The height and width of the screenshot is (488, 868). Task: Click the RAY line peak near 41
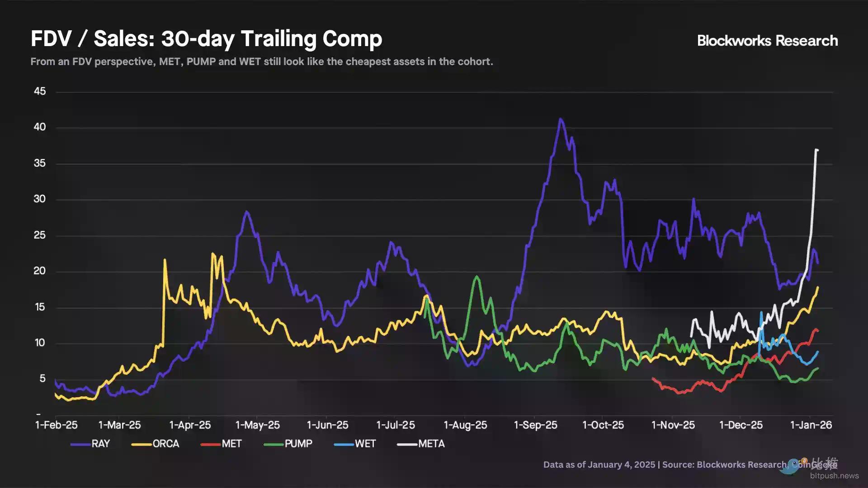click(x=561, y=119)
